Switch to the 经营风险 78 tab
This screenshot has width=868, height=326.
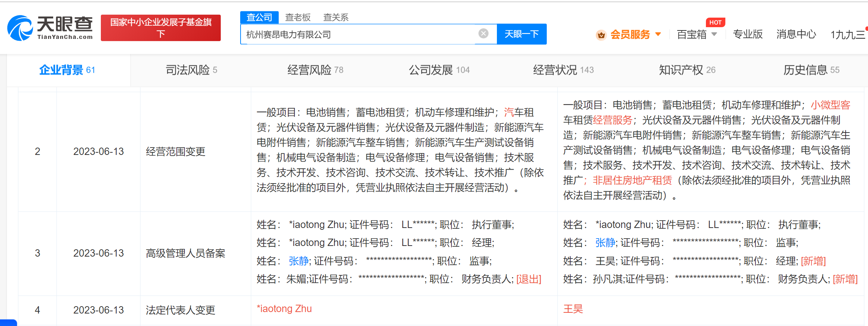[x=315, y=70]
